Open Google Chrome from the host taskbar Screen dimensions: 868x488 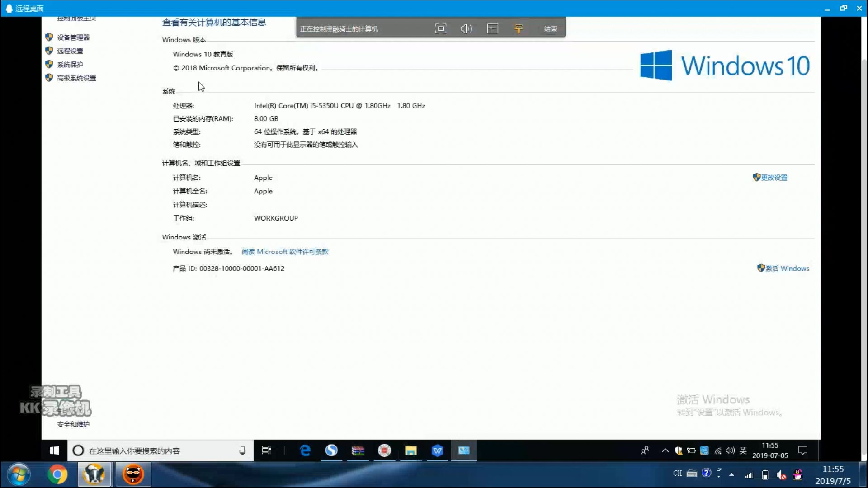57,474
